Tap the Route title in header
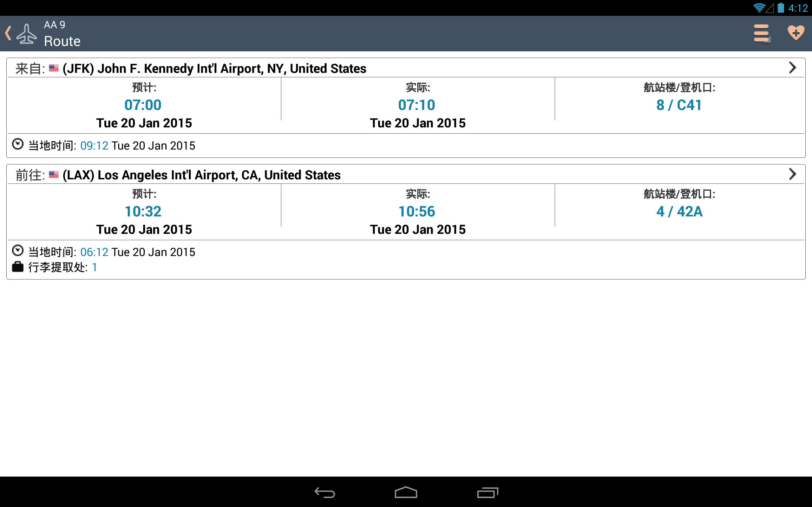This screenshot has width=812, height=507. click(x=62, y=41)
